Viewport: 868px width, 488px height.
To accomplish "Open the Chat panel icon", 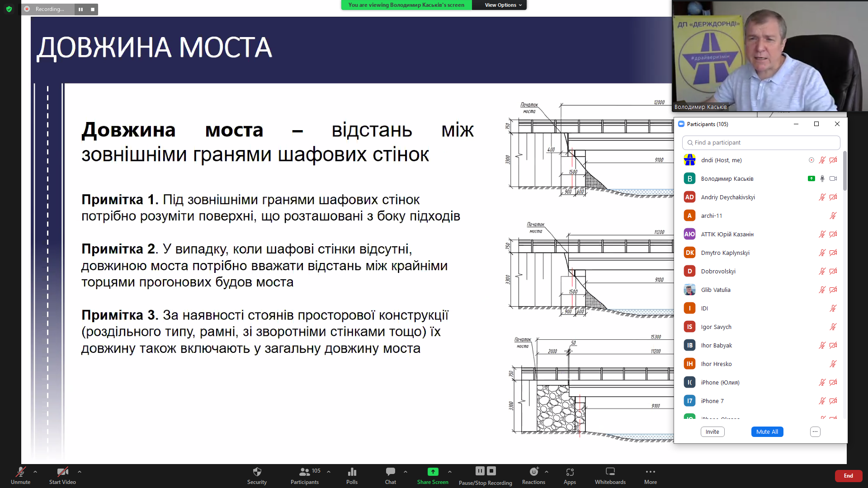I will tap(390, 472).
